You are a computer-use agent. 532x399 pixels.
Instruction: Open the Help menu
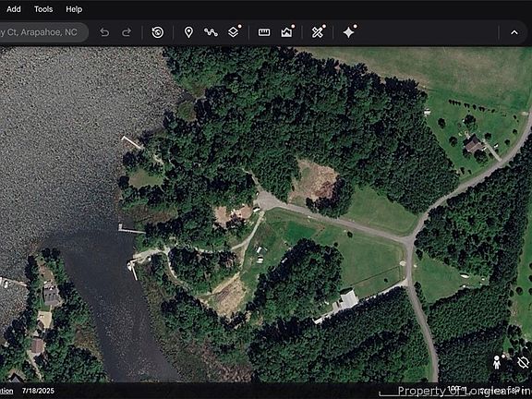pyautogui.click(x=74, y=9)
